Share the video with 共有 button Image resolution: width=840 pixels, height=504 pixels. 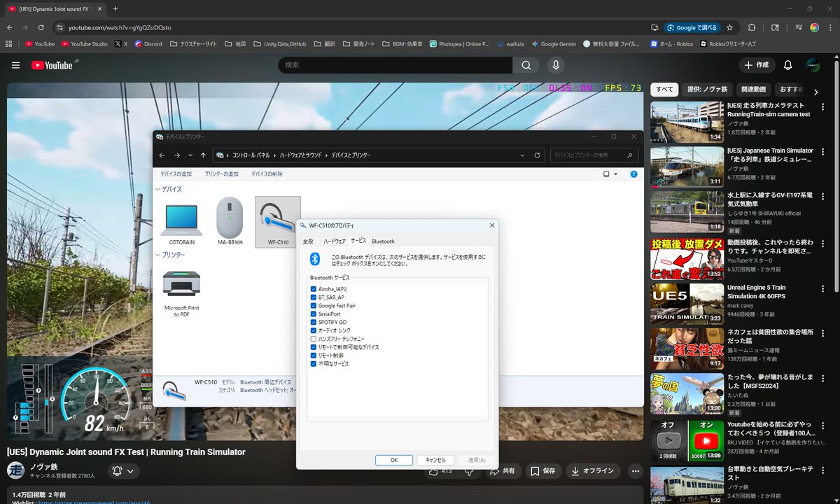503,471
